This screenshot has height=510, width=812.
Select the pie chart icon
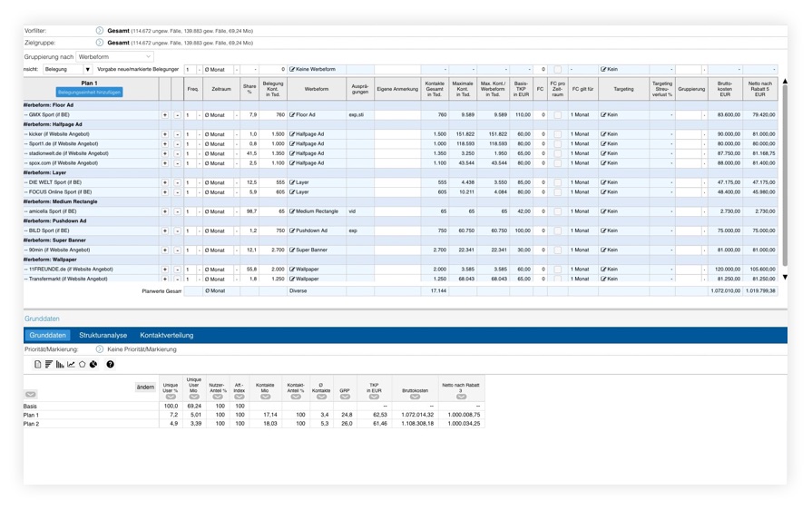93,365
